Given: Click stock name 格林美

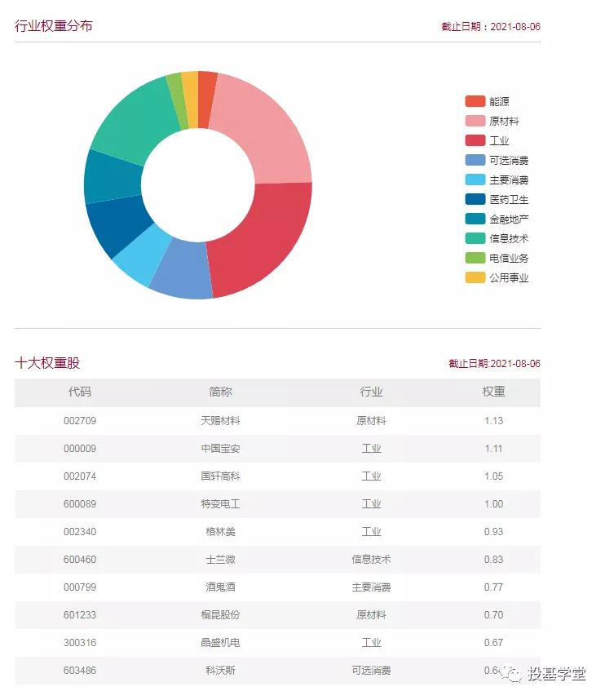Looking at the screenshot, I should [220, 532].
